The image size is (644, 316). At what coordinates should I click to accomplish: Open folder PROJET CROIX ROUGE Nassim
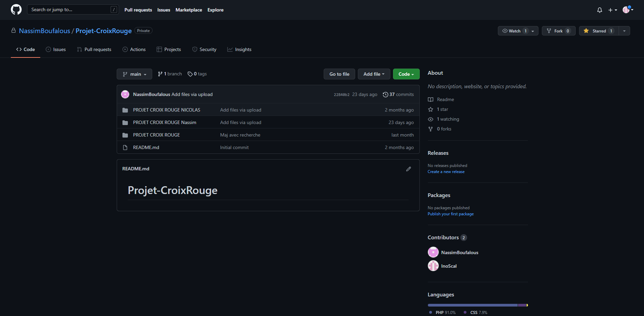(165, 122)
